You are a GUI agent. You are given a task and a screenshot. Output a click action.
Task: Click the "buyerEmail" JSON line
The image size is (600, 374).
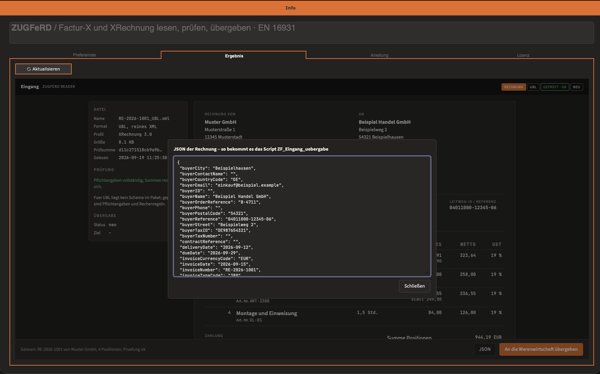(x=232, y=185)
